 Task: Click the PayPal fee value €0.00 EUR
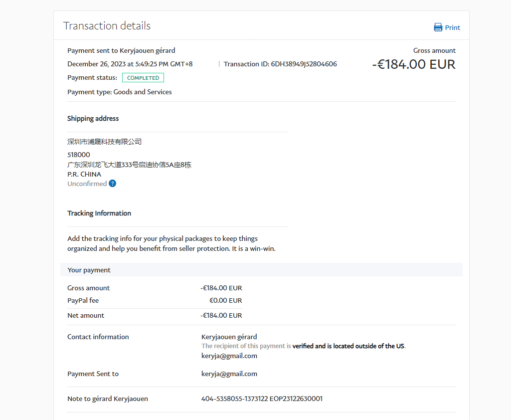point(225,300)
